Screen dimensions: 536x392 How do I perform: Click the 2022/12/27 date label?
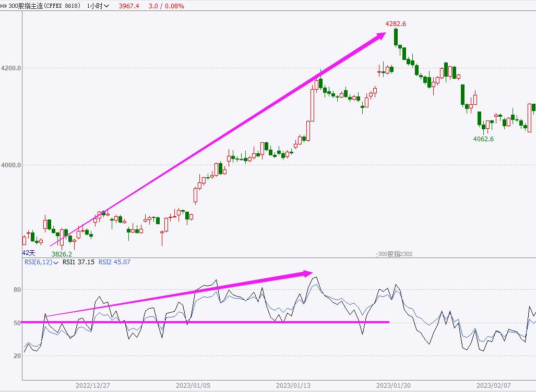click(92, 386)
